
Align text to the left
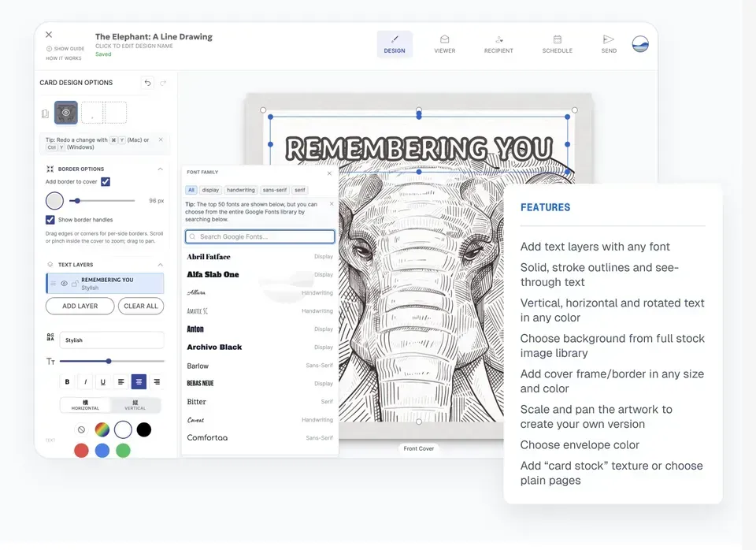click(121, 381)
